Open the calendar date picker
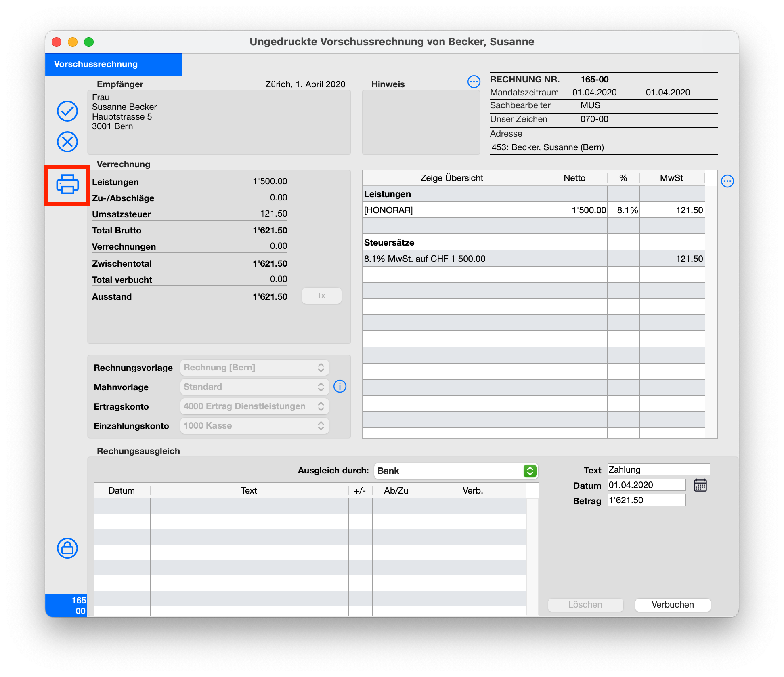The image size is (784, 677). [700, 485]
